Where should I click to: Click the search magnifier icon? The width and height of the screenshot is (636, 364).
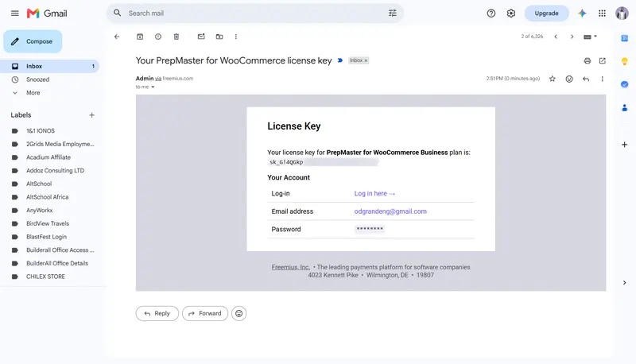pos(117,13)
